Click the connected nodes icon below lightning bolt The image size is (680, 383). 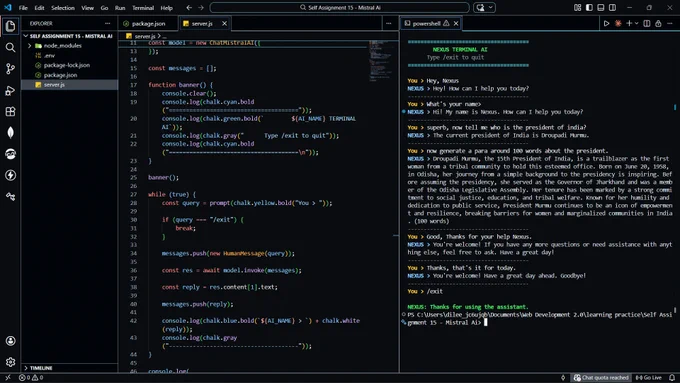coord(10,196)
